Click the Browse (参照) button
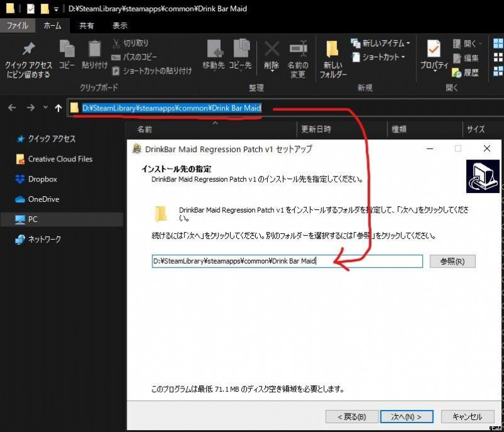 tap(452, 261)
